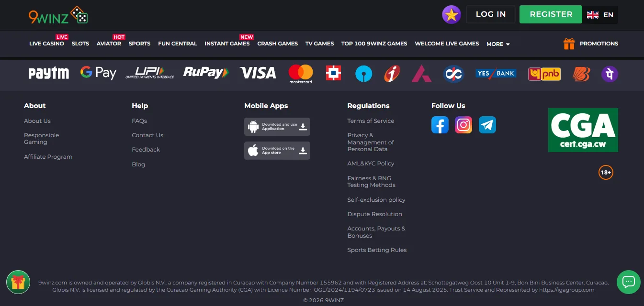Download the Android application

click(x=277, y=127)
